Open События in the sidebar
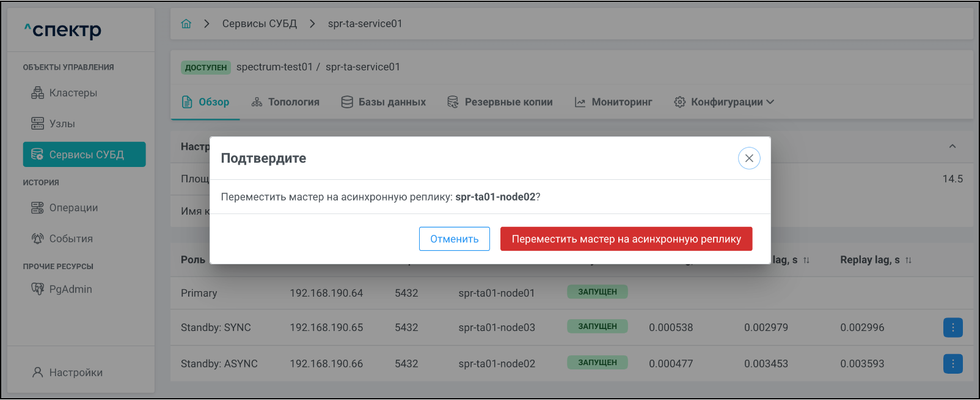The image size is (980, 400). (70, 239)
